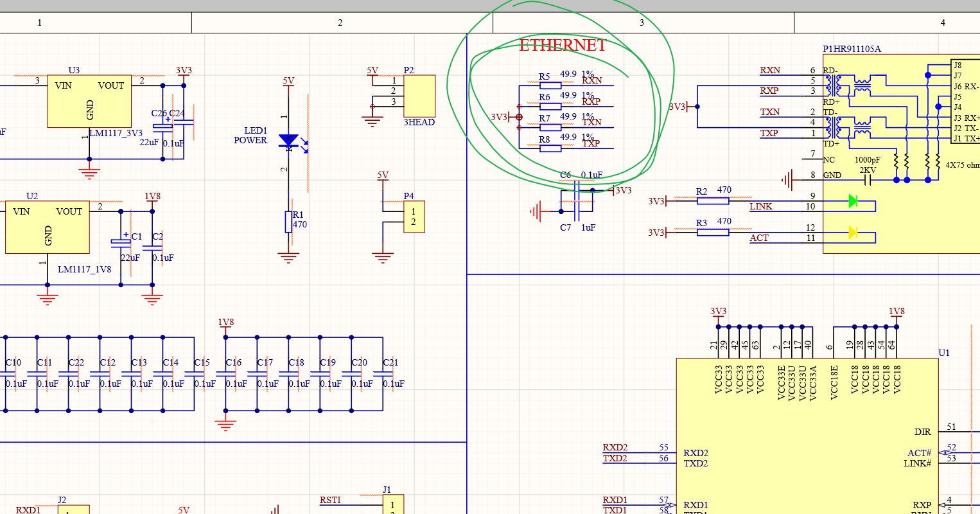
Task: Click the 1000pF 2KV capacitor value text
Action: click(x=868, y=165)
